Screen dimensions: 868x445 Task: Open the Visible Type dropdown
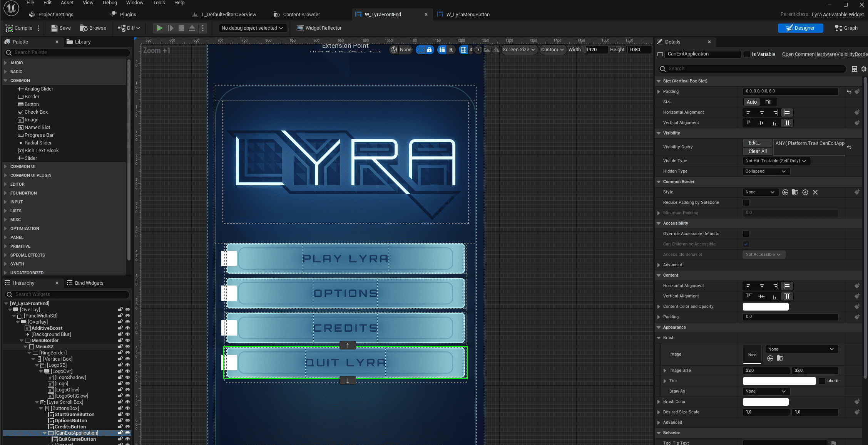click(x=776, y=161)
